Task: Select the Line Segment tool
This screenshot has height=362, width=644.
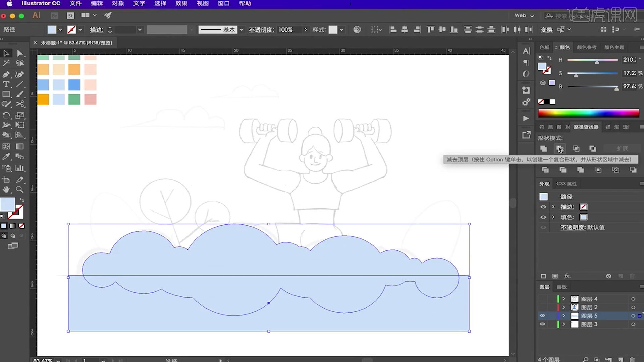Action: (x=20, y=84)
